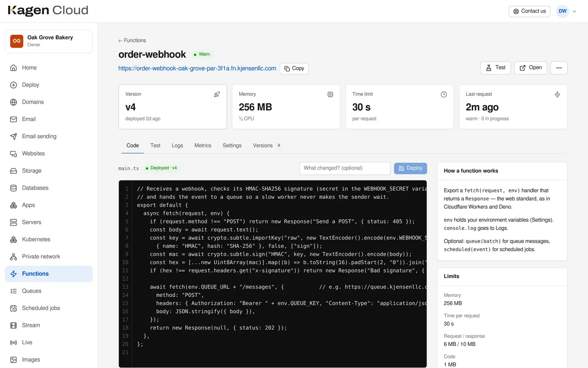Click the chip icon on the Memory card

coord(330,94)
